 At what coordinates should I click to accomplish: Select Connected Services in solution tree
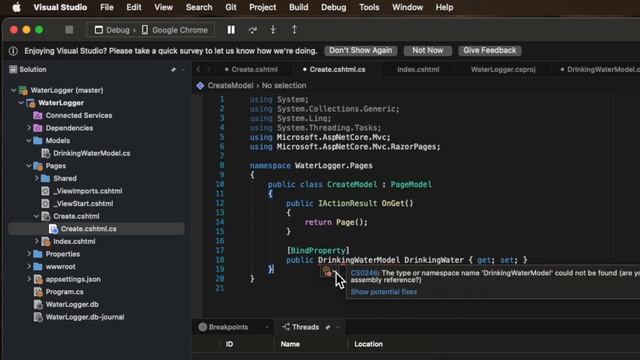pos(79,116)
